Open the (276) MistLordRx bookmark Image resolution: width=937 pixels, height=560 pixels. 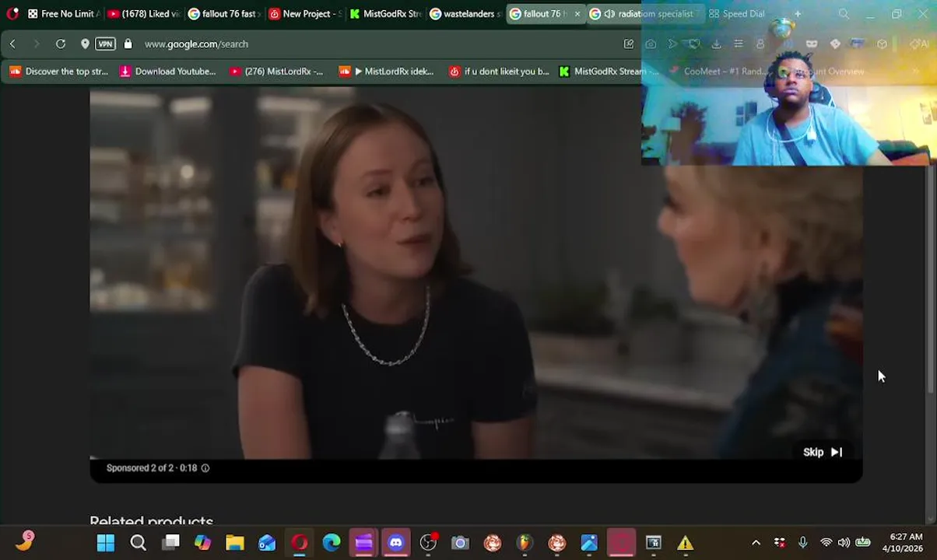coord(276,72)
